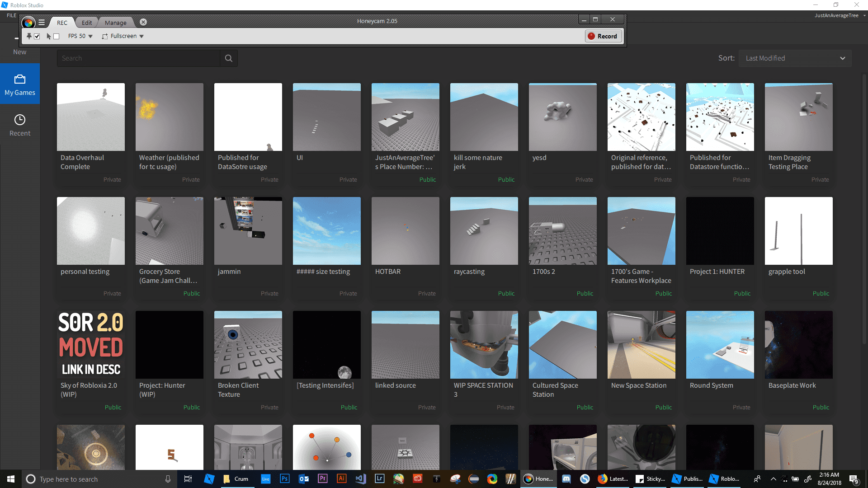868x488 pixels.
Task: Open Creative Cloud from the taskbar
Action: (417, 479)
